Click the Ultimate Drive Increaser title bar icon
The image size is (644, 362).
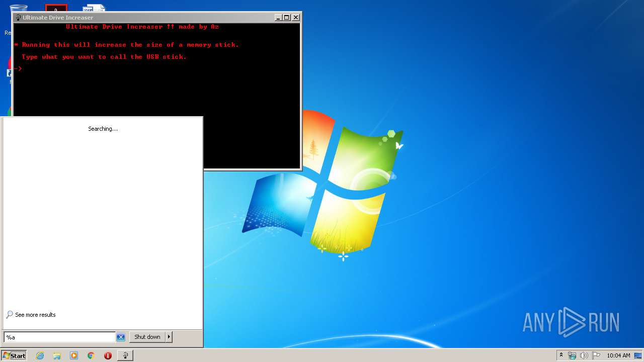[x=18, y=17]
